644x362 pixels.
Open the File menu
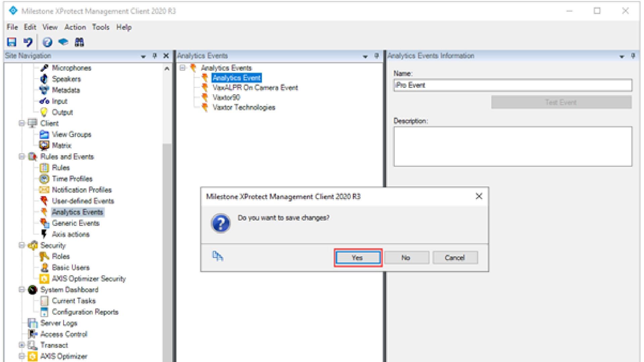coord(12,27)
